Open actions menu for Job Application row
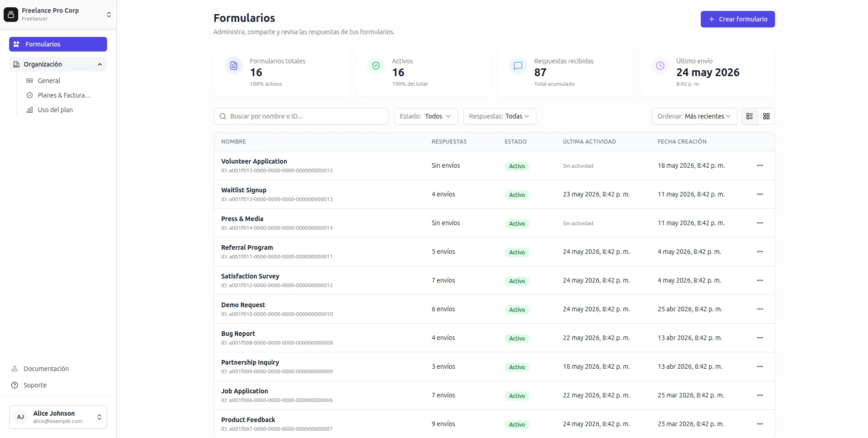The height and width of the screenshot is (438, 868). tap(760, 395)
